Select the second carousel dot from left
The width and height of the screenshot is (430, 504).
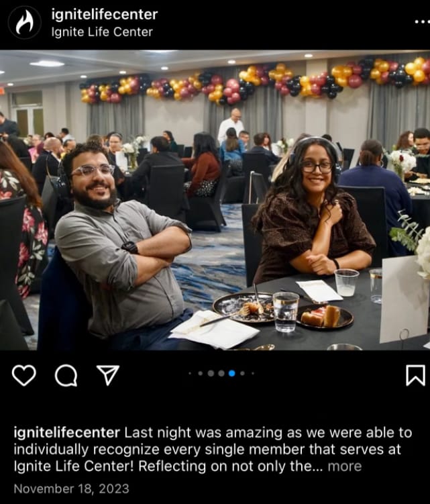(200, 373)
